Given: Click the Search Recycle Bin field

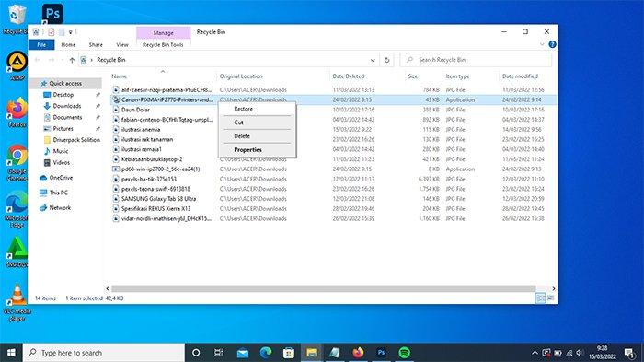Looking at the screenshot, I should tap(476, 60).
